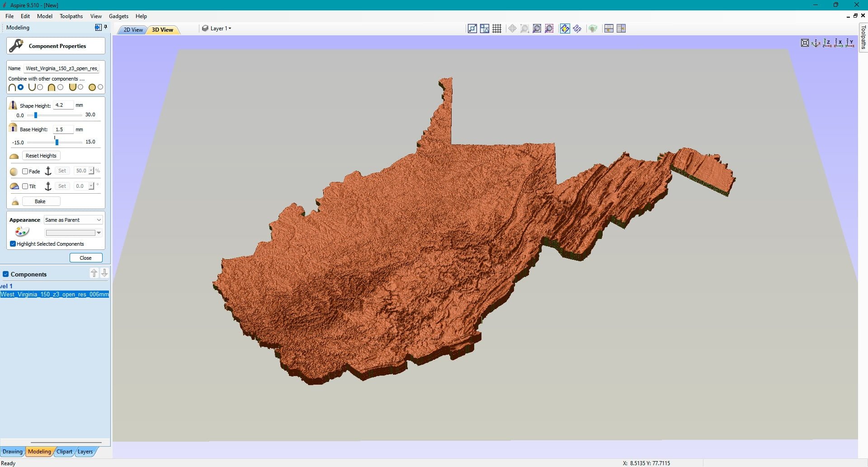Click the Reset Heights button
This screenshot has width=868, height=467.
coord(41,156)
